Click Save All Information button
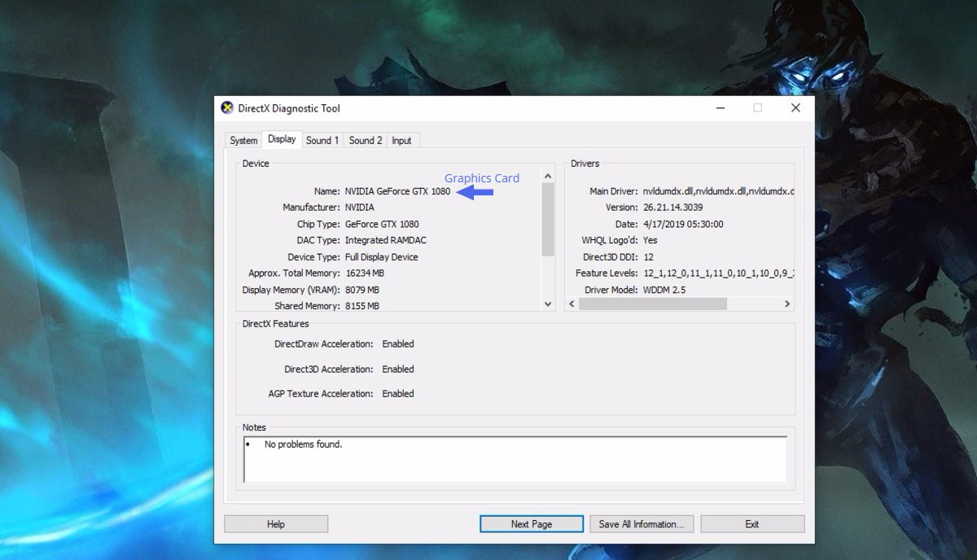 click(642, 523)
